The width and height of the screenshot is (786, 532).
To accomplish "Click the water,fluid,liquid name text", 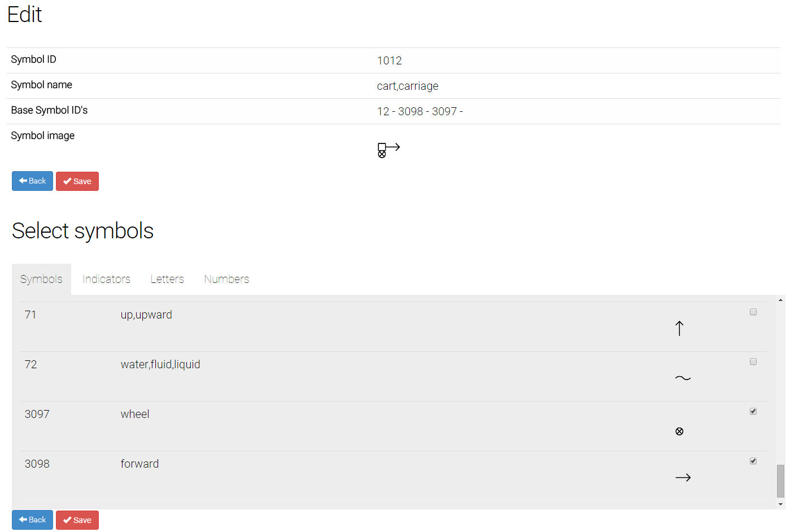I will tap(160, 364).
